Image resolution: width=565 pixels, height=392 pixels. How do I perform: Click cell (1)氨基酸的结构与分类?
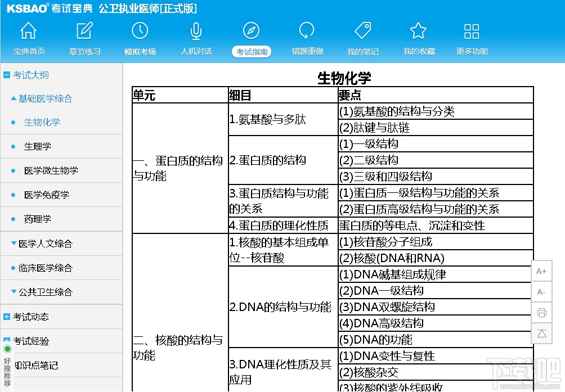tap(436, 111)
